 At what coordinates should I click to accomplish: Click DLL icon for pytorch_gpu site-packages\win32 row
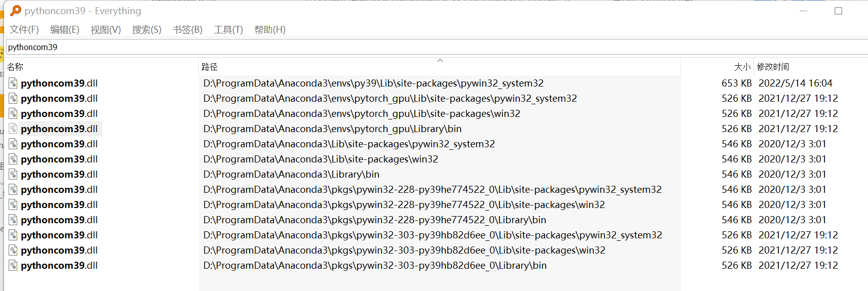coord(13,113)
